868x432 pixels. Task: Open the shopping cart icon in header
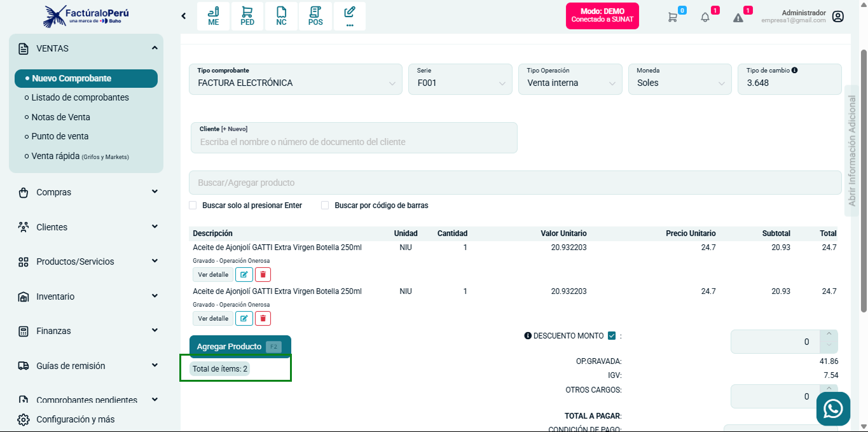(672, 17)
